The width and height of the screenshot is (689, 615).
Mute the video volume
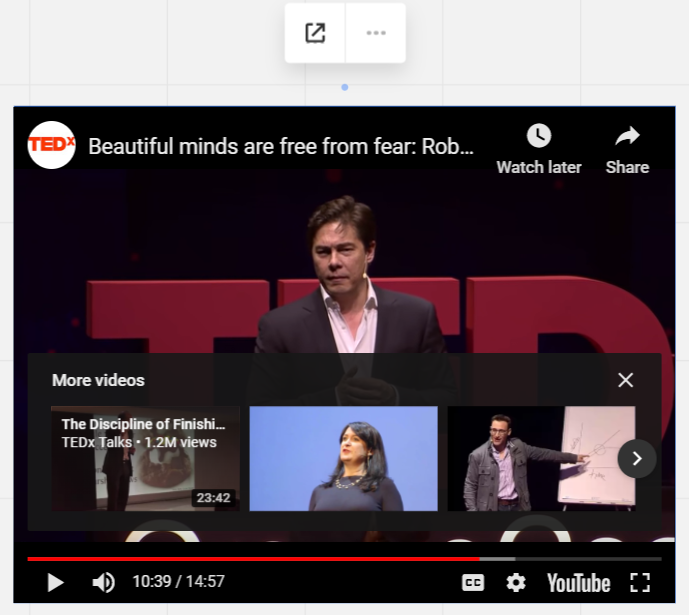tap(103, 582)
